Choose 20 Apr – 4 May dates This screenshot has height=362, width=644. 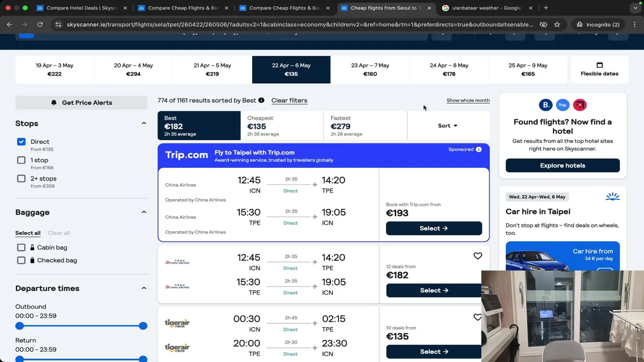(x=133, y=69)
